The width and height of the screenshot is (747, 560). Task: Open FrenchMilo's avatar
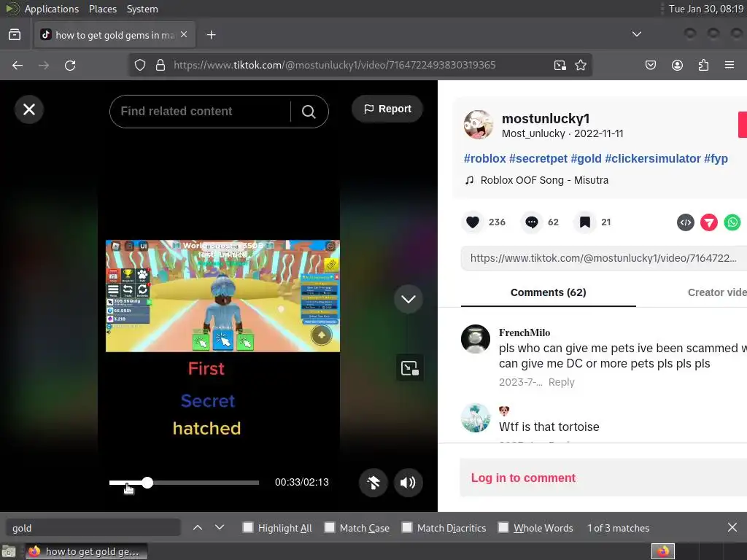click(x=476, y=339)
